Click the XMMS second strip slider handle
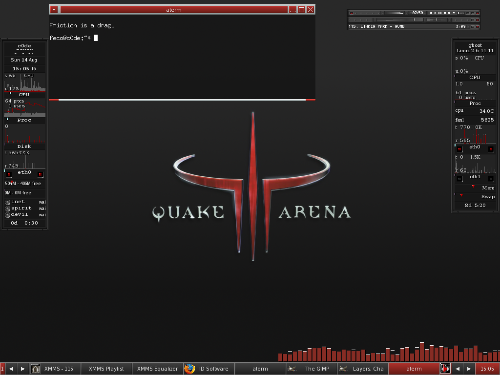500x375 pixels. point(414,20)
